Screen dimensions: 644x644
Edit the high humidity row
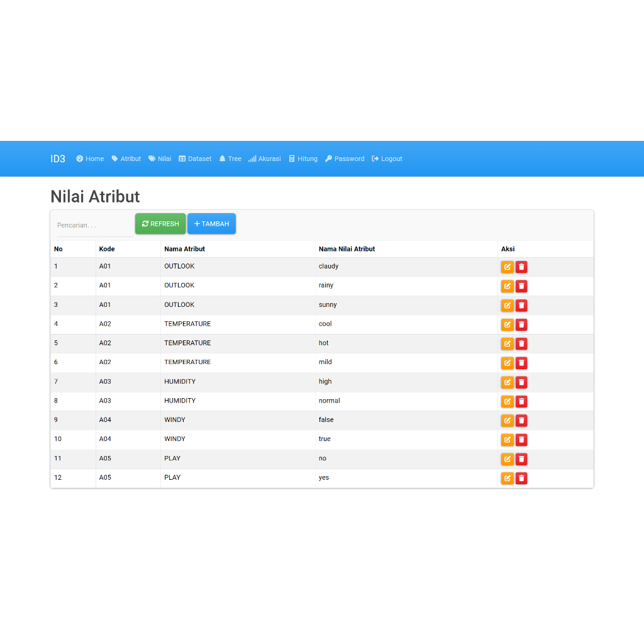point(508,382)
